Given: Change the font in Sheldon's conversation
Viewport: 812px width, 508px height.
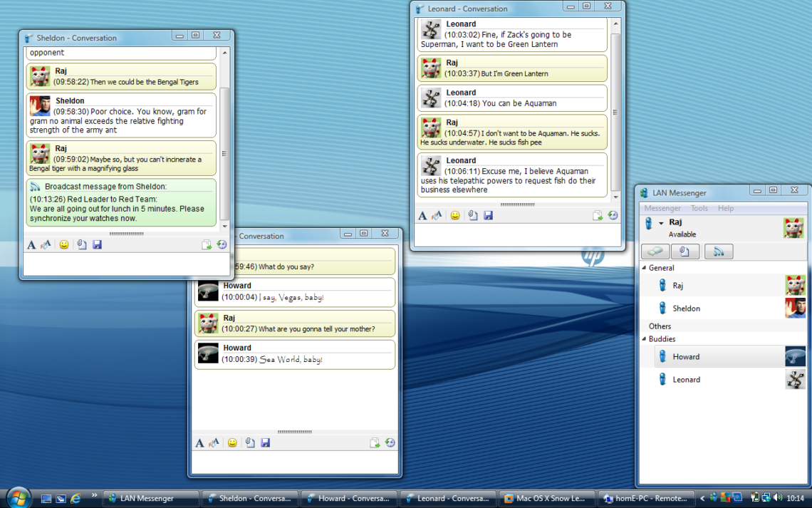Looking at the screenshot, I should (x=32, y=244).
